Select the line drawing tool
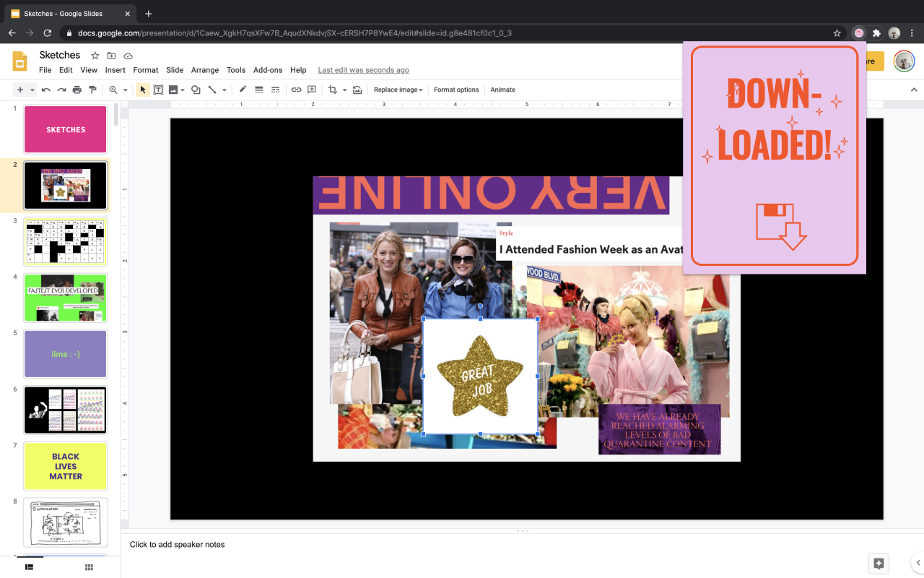The width and height of the screenshot is (924, 578). click(x=213, y=89)
